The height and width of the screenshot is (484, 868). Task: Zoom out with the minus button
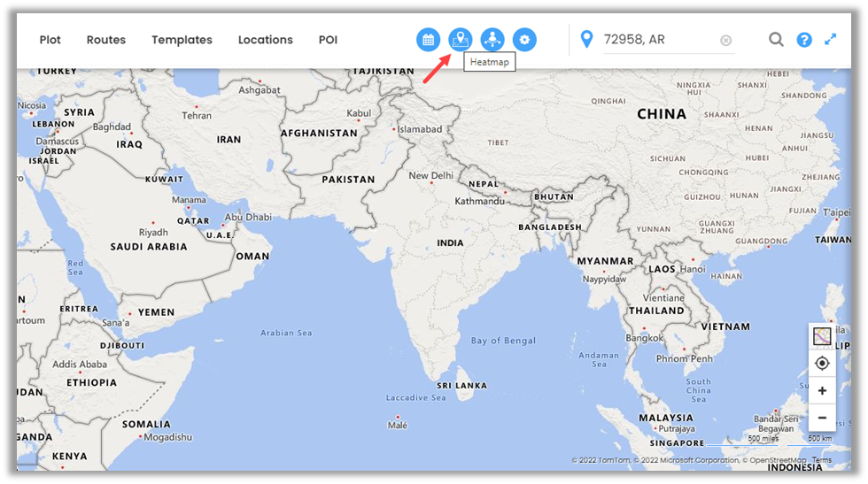pyautogui.click(x=822, y=418)
